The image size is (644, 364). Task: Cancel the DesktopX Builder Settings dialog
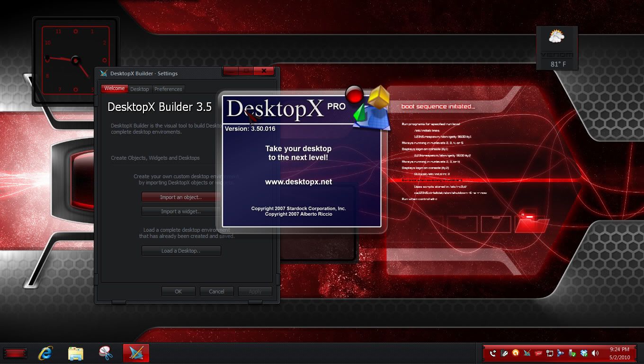tap(216, 291)
